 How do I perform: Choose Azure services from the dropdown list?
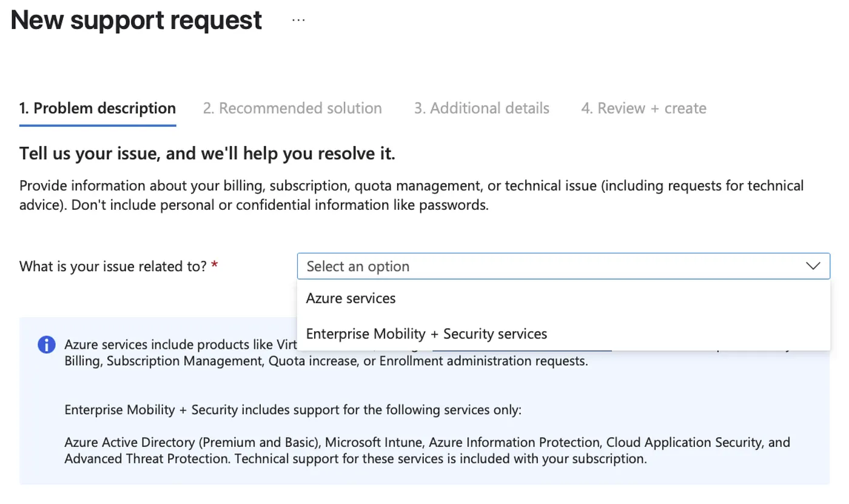[563, 298]
